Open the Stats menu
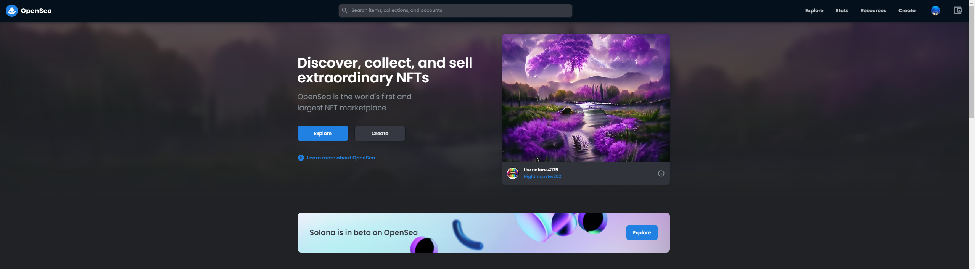The height and width of the screenshot is (269, 980). (842, 11)
